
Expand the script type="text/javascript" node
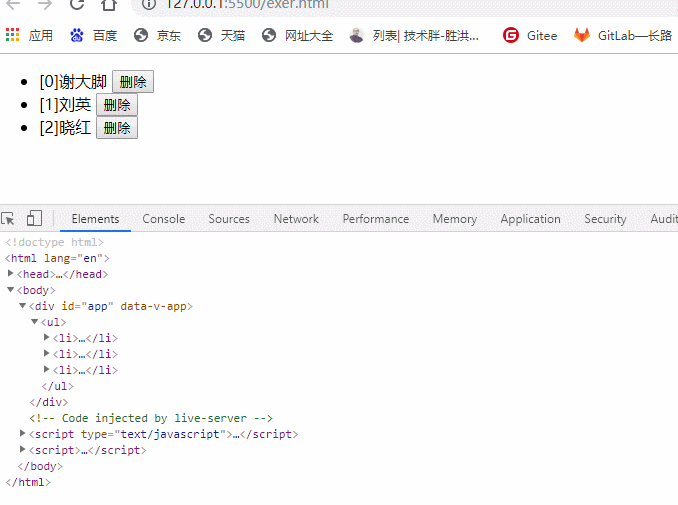click(x=22, y=433)
